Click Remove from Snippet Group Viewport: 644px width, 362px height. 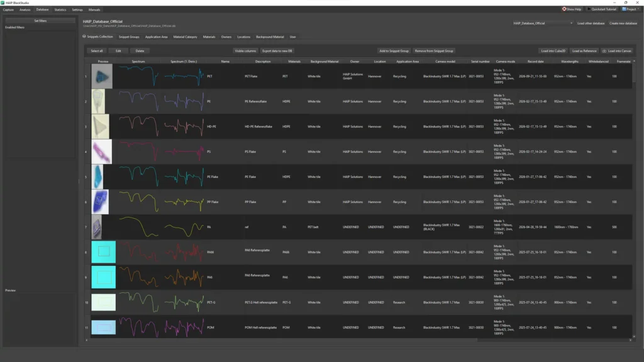coord(434,51)
